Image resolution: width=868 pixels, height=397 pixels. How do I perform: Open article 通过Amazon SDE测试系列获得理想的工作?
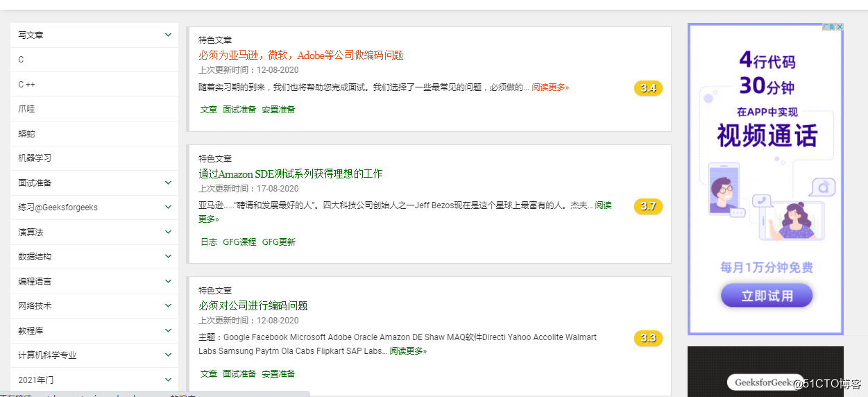tap(290, 174)
